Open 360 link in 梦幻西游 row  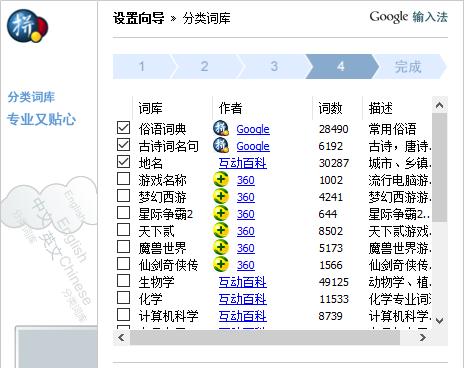(x=246, y=197)
